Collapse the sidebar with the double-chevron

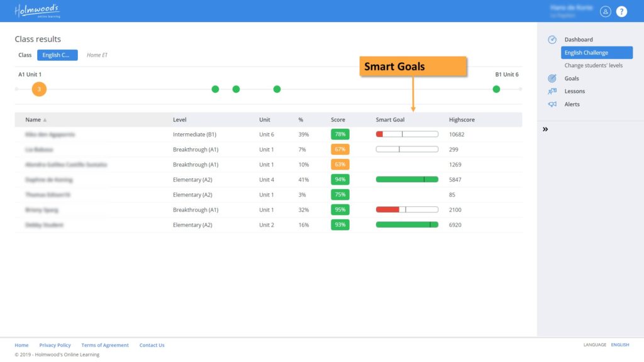(x=544, y=129)
